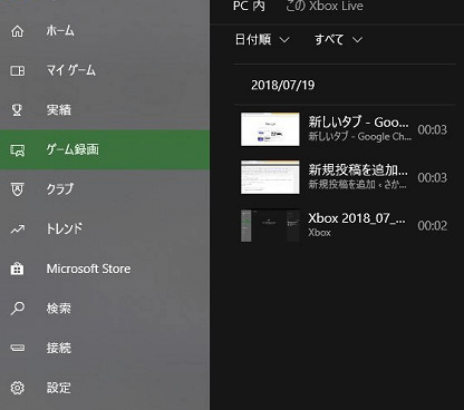Click 00:02 duration of Xbox recording
Viewport: 464px width, 410px height.
(x=432, y=226)
